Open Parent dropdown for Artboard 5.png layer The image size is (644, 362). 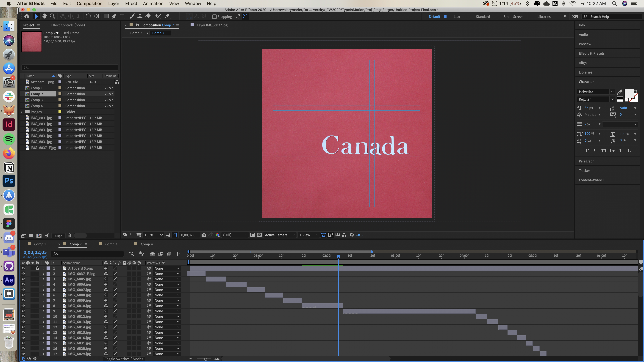coord(167,268)
